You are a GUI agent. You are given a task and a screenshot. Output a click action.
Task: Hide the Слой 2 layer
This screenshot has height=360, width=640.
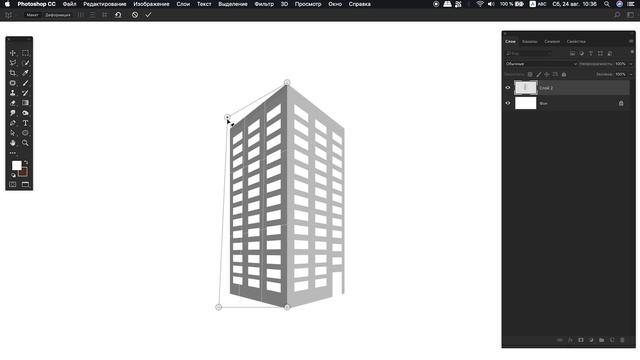508,88
